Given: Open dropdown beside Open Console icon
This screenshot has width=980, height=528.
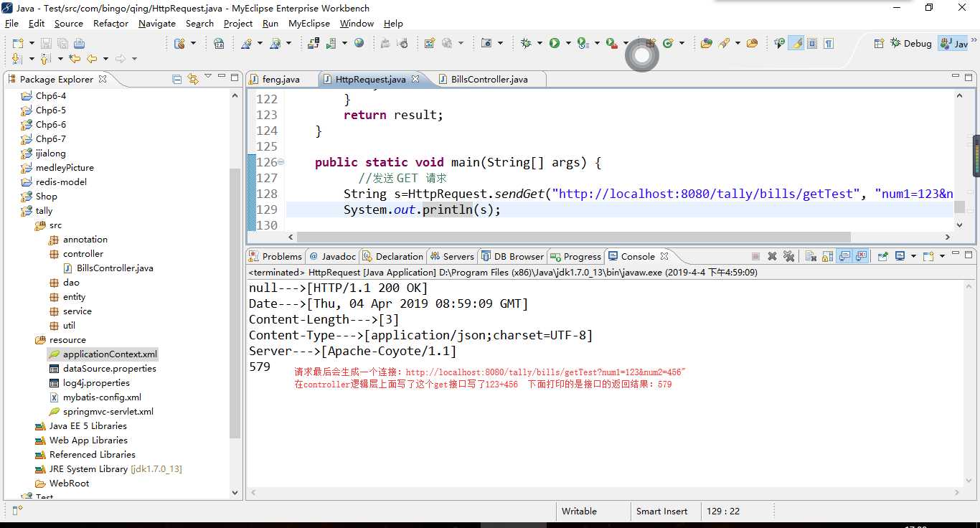Looking at the screenshot, I should [941, 256].
